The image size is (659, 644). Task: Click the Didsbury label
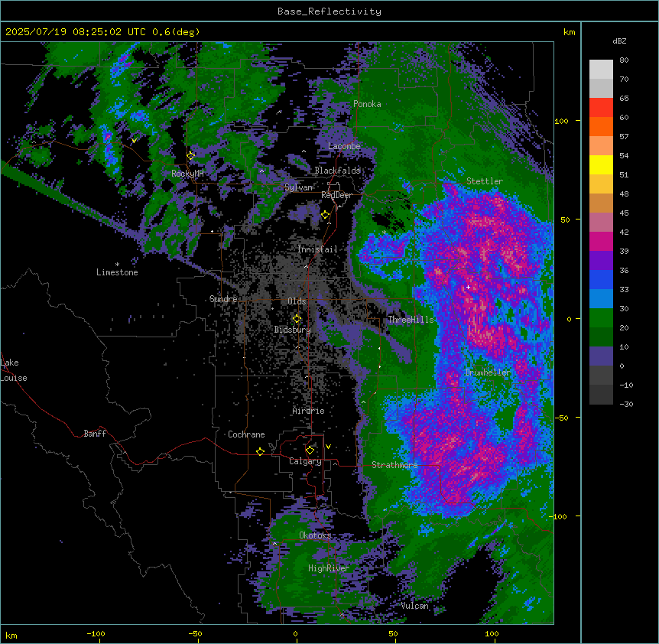click(x=293, y=330)
